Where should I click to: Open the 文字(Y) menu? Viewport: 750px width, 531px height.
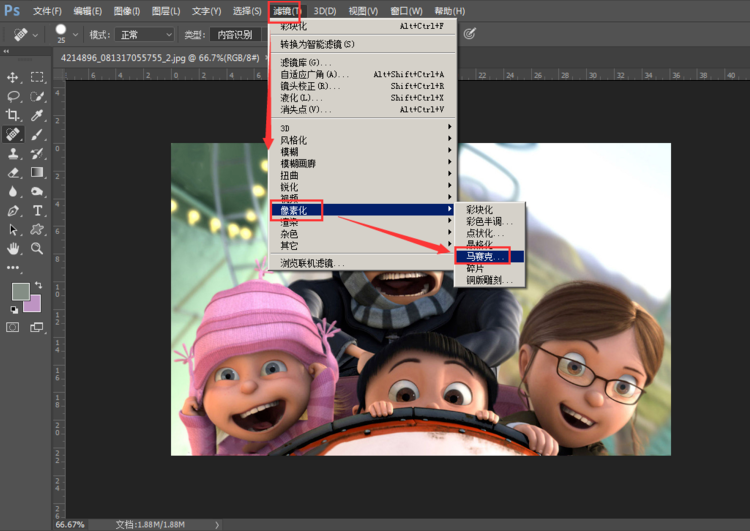tap(206, 11)
